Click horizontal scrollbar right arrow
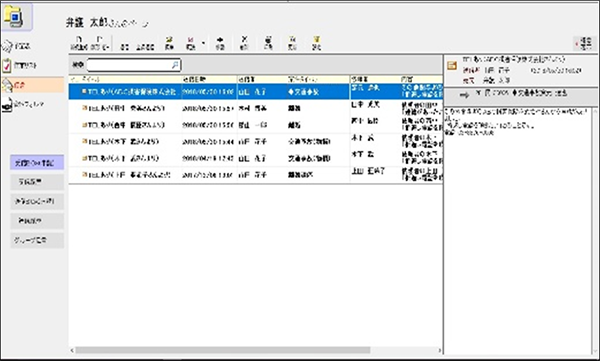The width and height of the screenshot is (600, 361). pyautogui.click(x=440, y=350)
